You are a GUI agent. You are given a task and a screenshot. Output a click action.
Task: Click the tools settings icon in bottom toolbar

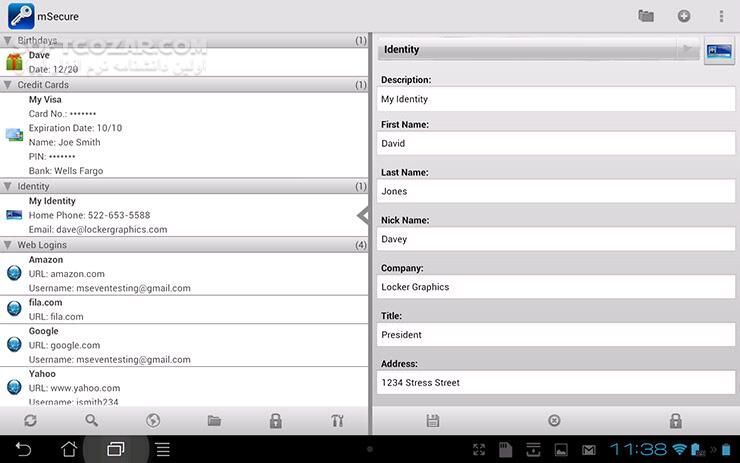[337, 421]
